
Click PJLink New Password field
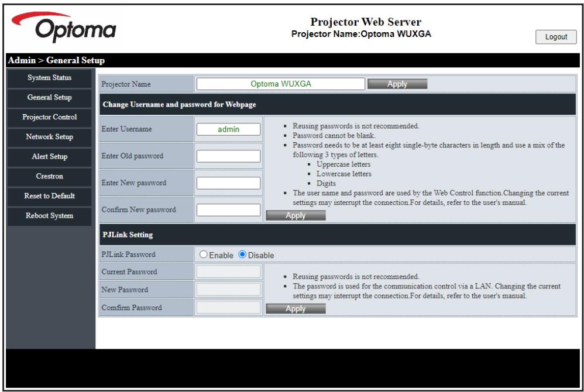(x=228, y=289)
